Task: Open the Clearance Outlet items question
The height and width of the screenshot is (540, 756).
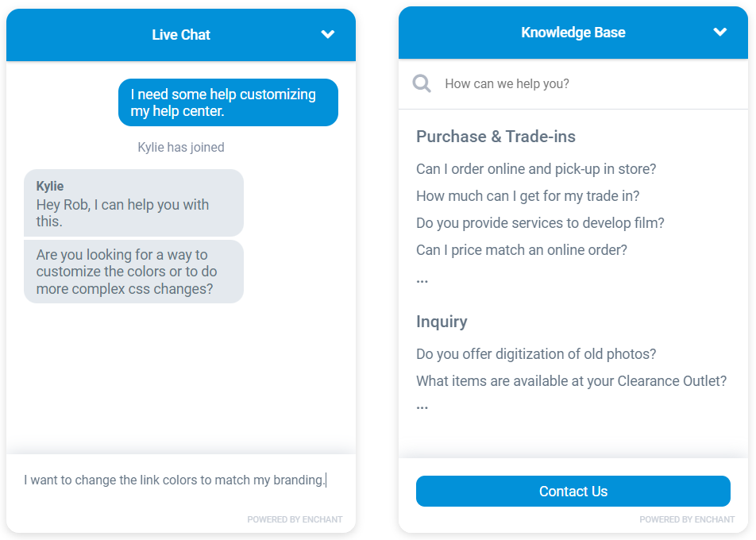Action: point(571,381)
